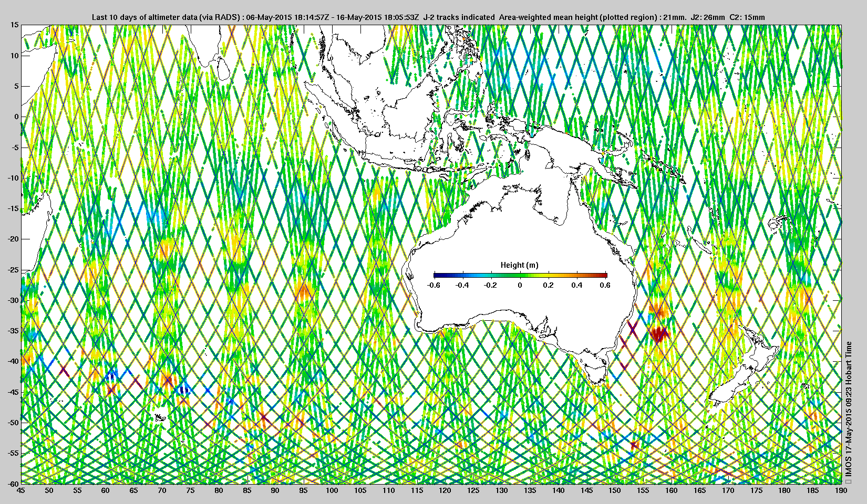
Task: Select the 0.2 colorbar label
Action: click(548, 285)
